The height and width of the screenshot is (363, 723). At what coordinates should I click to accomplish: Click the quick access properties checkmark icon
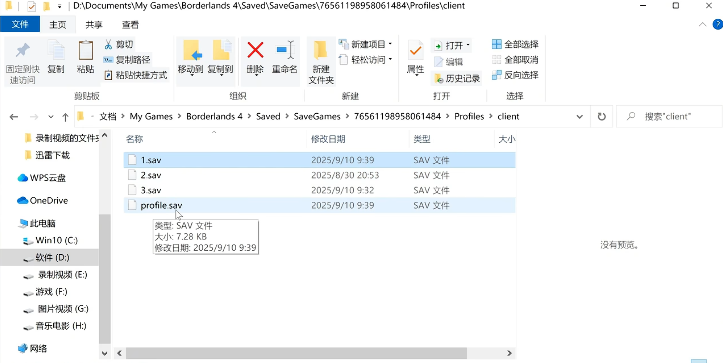31,6
